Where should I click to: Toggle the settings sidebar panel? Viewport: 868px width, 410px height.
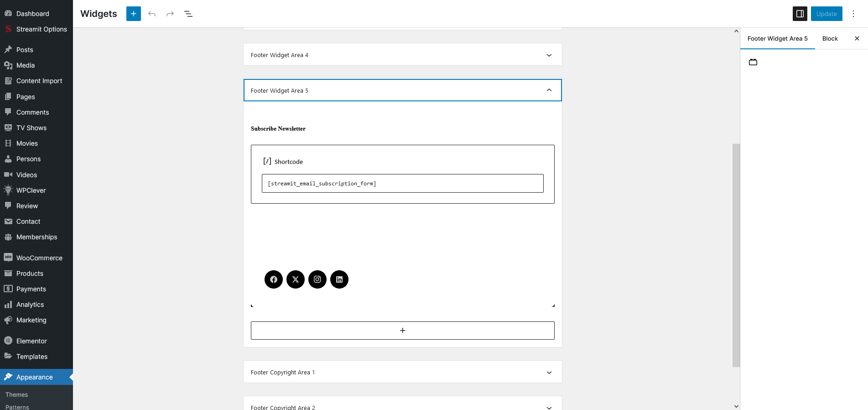coord(800,14)
